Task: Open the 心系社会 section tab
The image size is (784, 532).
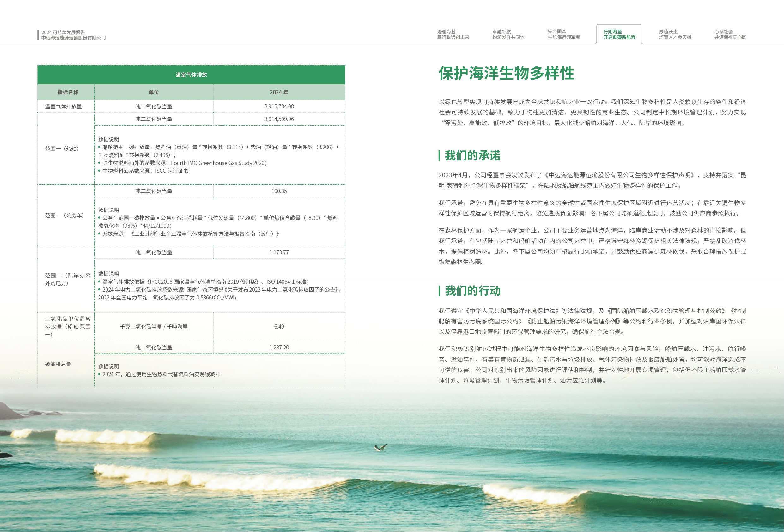Action: [730, 34]
